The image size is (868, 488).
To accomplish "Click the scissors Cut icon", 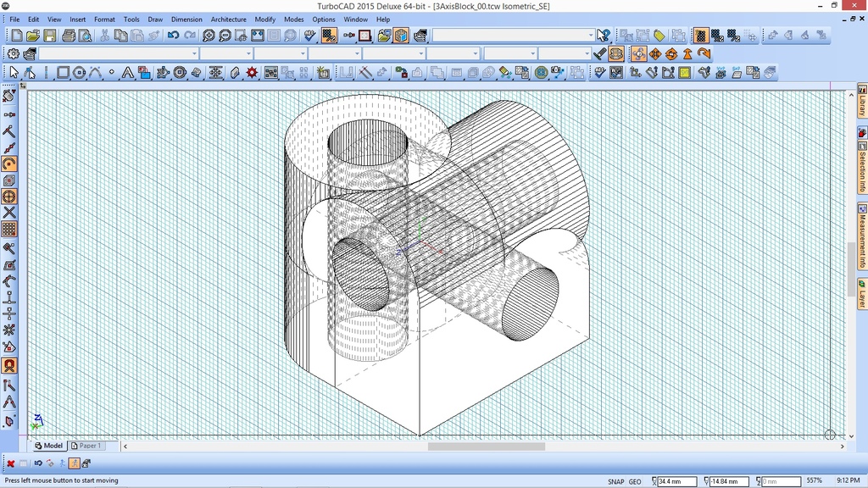I will (105, 35).
